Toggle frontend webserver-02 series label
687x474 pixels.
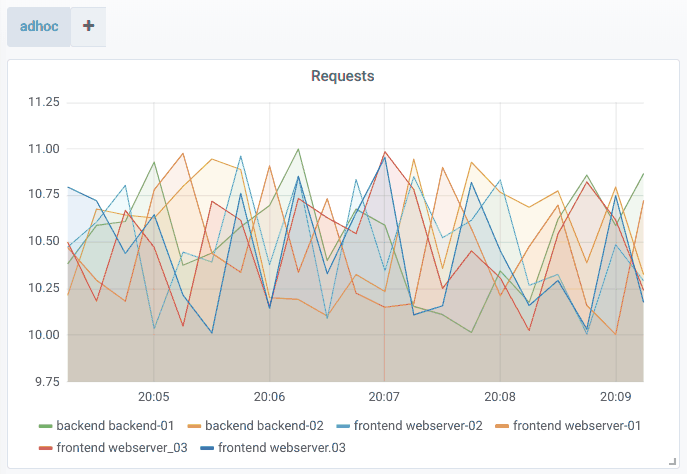point(418,426)
